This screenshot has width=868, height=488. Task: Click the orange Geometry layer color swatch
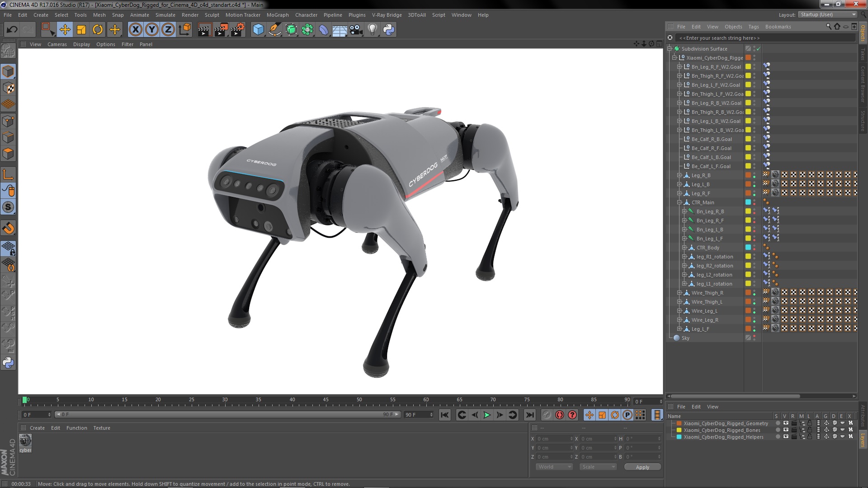[679, 423]
